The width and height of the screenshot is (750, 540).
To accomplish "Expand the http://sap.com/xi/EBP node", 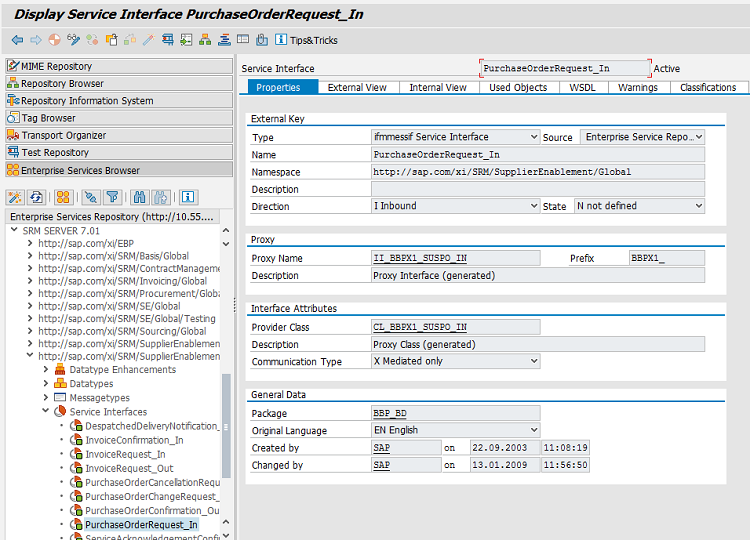I will [30, 243].
